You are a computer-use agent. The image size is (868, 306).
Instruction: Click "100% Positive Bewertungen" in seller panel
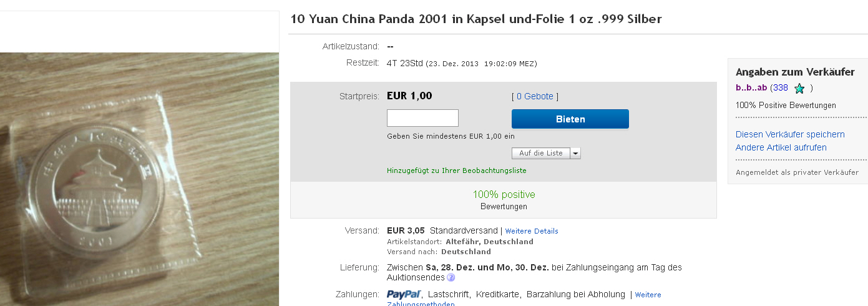(786, 106)
